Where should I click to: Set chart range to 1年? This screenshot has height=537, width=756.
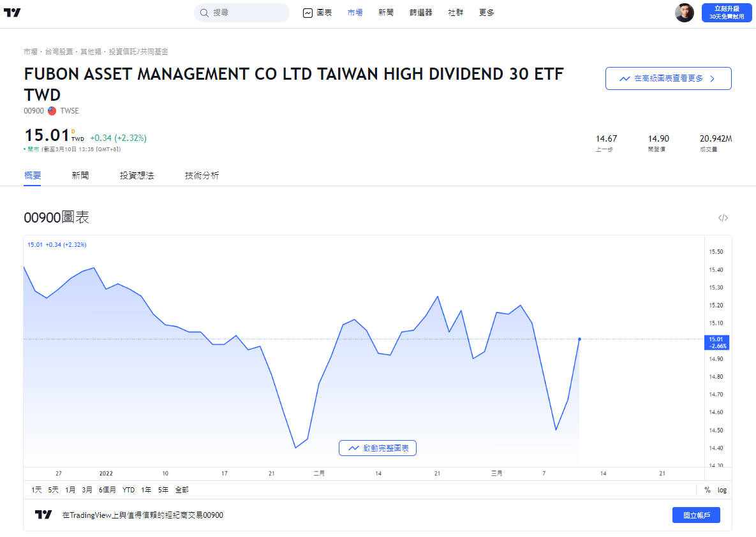[146, 490]
